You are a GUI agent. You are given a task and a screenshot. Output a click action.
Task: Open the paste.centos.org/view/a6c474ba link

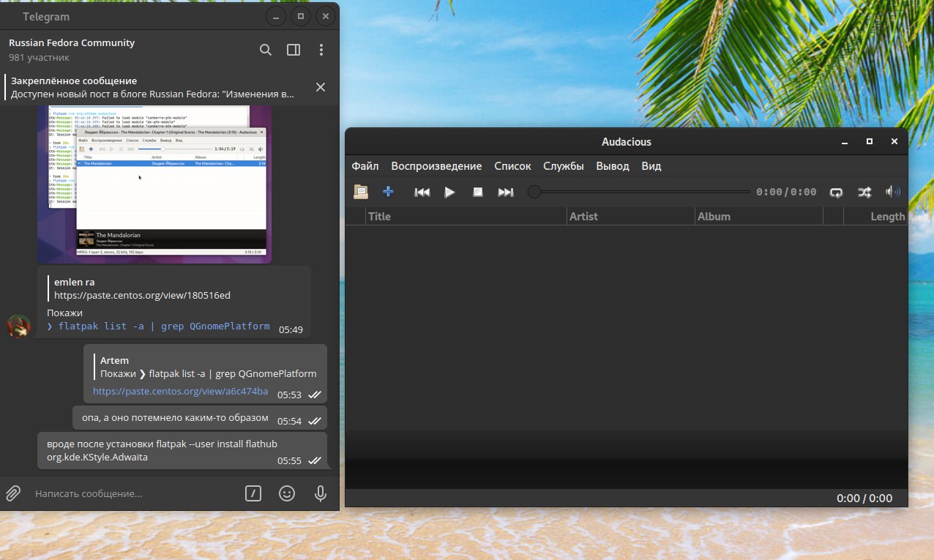(x=181, y=391)
